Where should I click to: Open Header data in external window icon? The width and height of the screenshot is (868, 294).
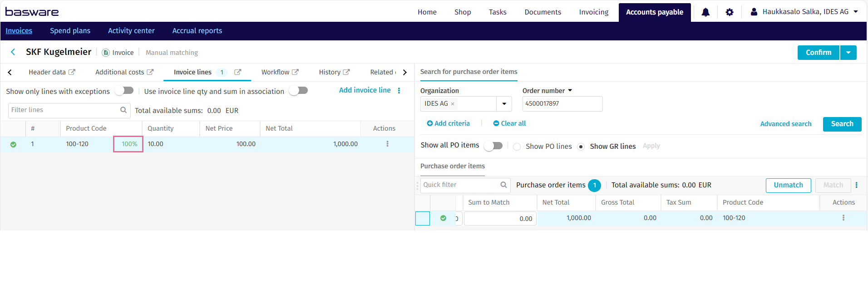click(72, 72)
